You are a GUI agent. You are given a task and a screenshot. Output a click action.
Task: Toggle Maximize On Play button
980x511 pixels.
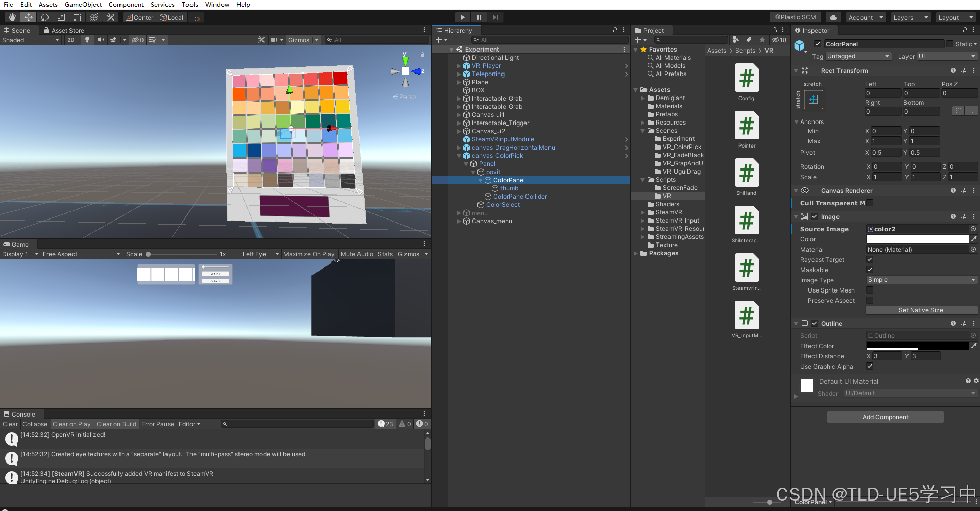tap(309, 254)
